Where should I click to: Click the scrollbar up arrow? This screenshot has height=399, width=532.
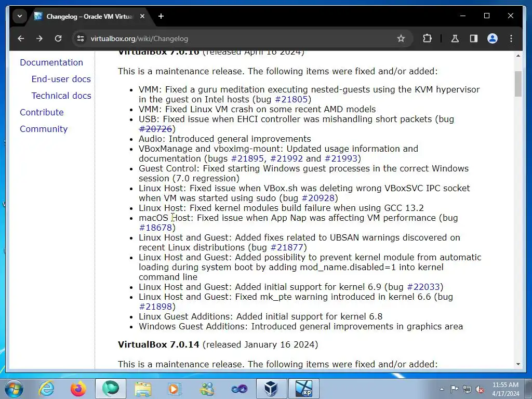click(x=518, y=55)
